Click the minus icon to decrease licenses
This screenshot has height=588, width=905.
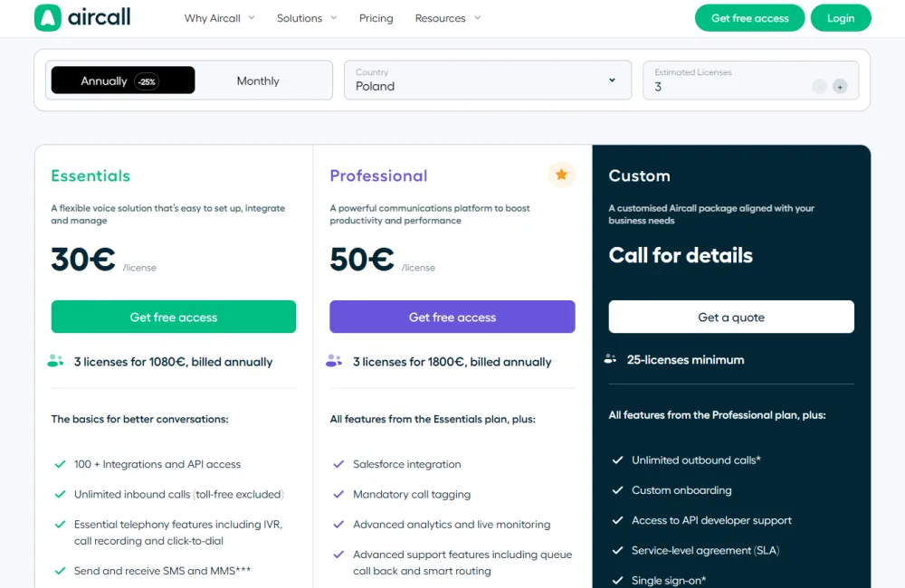tap(819, 87)
